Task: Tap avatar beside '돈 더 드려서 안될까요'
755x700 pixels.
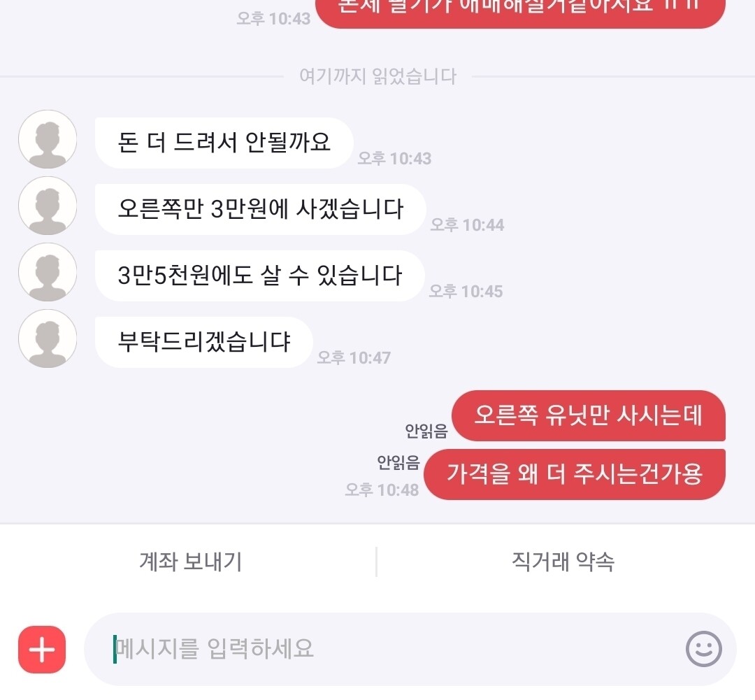Action: tap(48, 139)
